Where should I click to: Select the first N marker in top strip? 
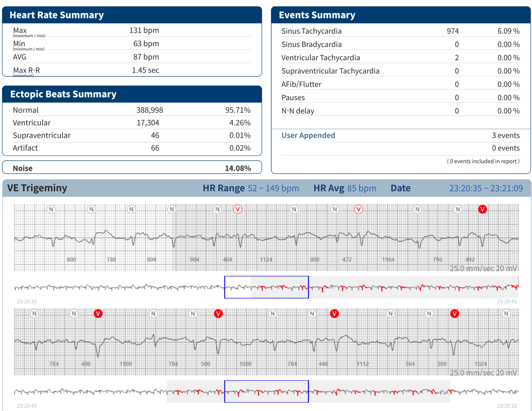click(x=51, y=209)
